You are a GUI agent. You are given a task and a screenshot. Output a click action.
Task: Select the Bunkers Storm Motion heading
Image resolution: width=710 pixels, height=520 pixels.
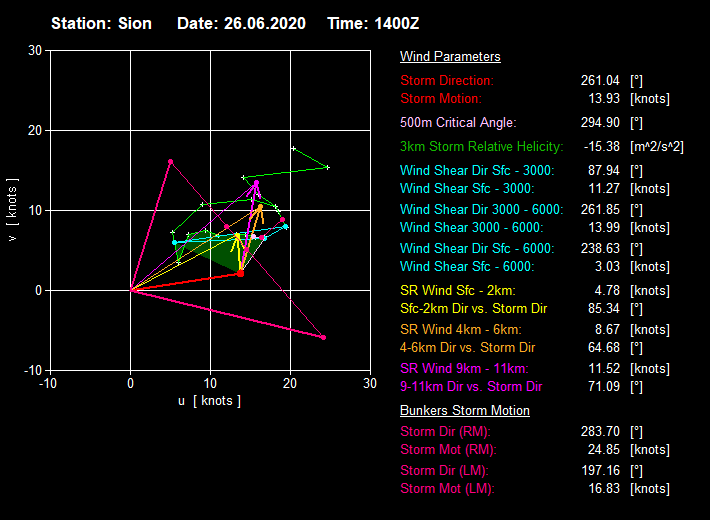click(x=465, y=410)
